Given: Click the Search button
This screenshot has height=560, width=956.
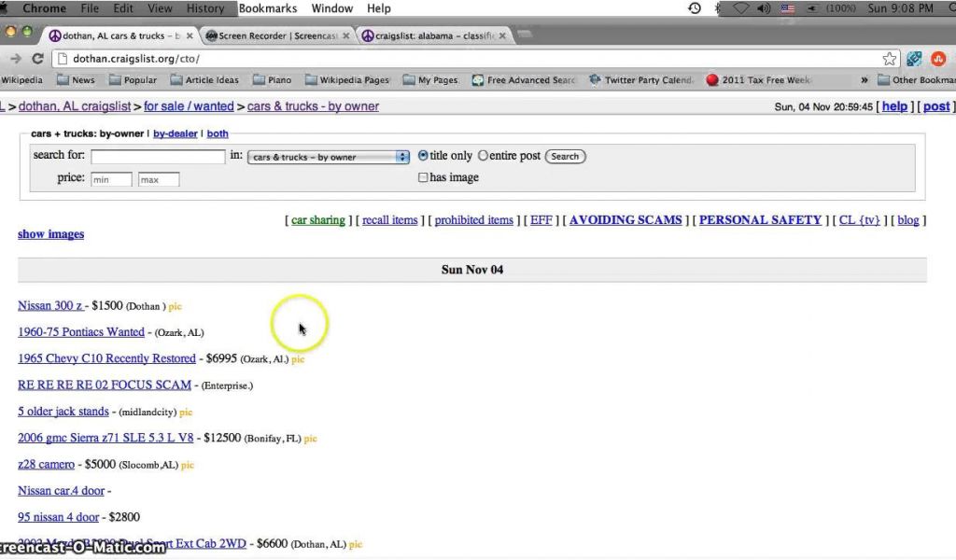Looking at the screenshot, I should [565, 156].
